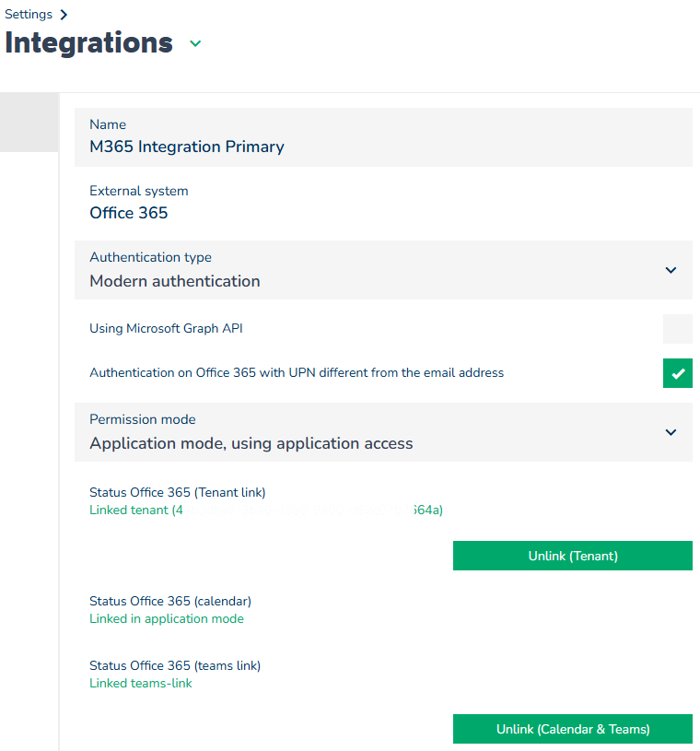Click the breadcrumb arrow next to Settings
This screenshot has height=751, width=700.
pos(63,15)
